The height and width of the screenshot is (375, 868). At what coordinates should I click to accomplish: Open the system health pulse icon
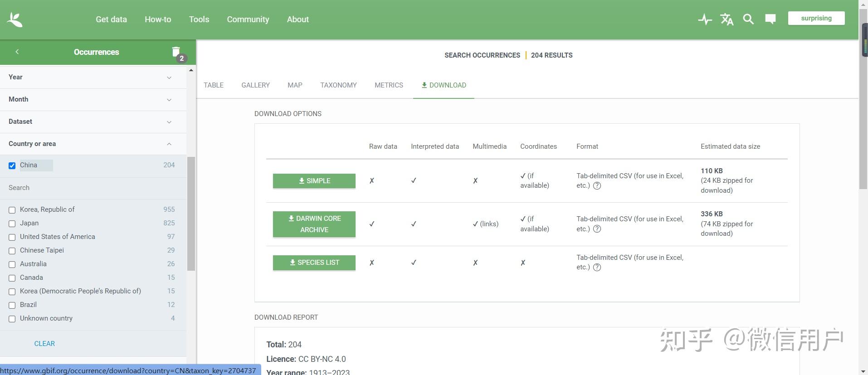(705, 19)
